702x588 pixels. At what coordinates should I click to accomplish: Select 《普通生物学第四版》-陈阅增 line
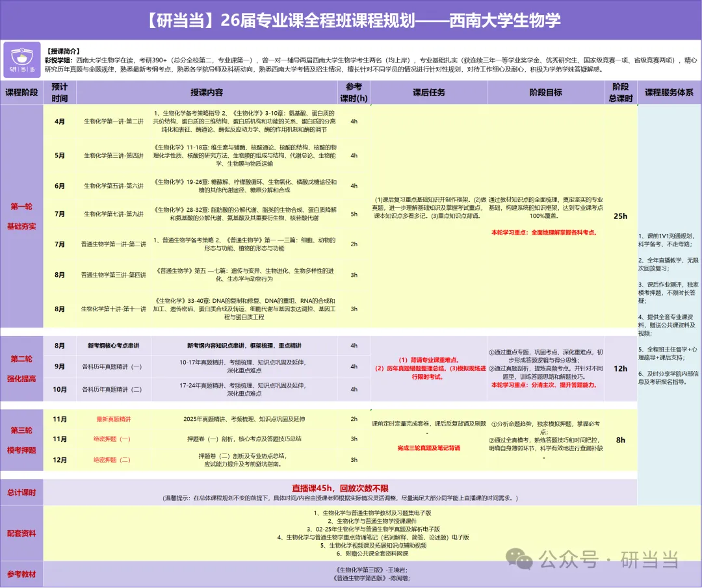371,579
